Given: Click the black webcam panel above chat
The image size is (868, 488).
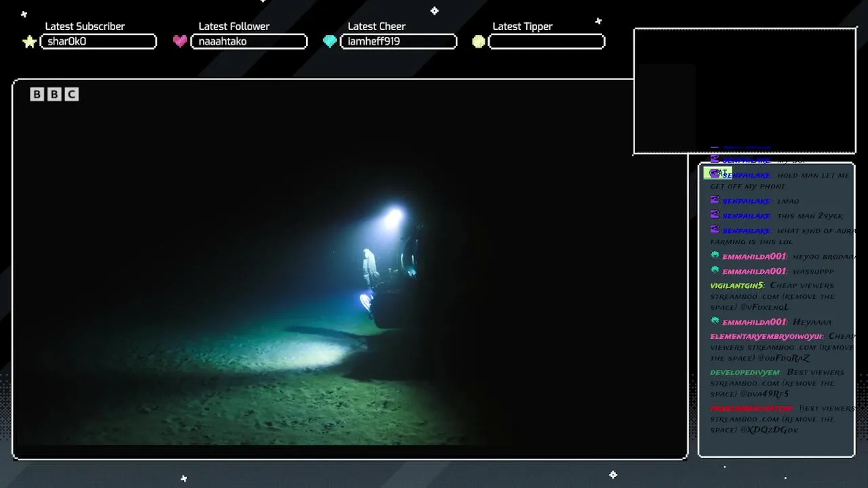Looking at the screenshot, I should click(745, 91).
